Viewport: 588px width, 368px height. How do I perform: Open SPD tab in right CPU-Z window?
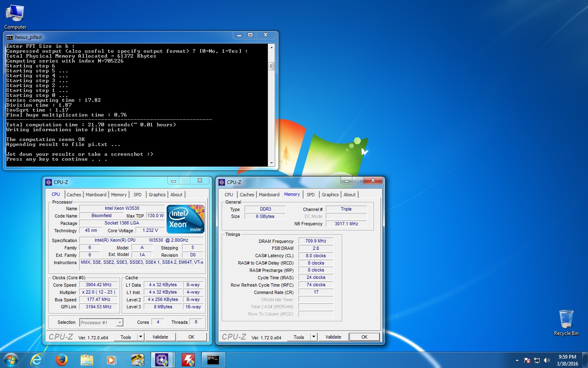pos(311,195)
